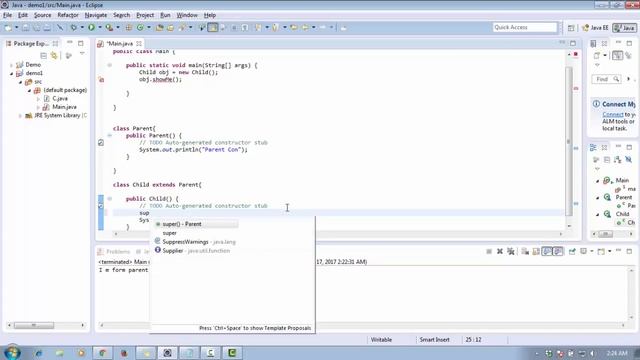Toggle Focus on Workweek in Task List
Screen dimensions: 640x360
(x=629, y=55)
